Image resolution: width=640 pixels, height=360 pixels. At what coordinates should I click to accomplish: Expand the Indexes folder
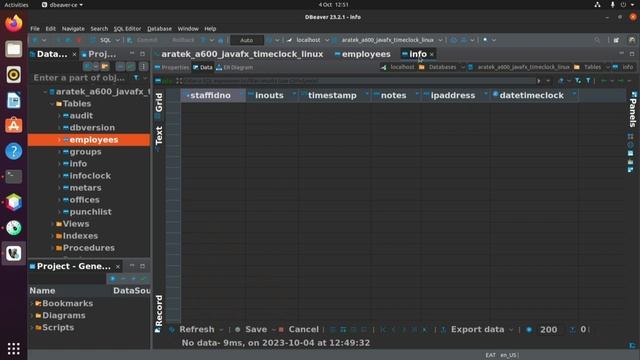coord(52,236)
